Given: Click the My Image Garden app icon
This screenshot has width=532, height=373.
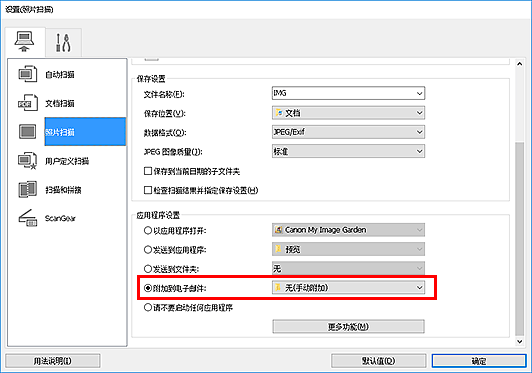Looking at the screenshot, I should (x=279, y=230).
